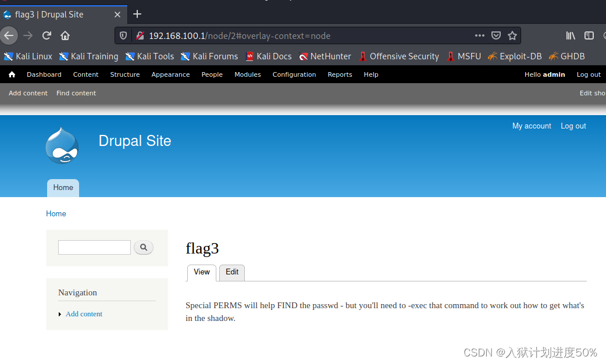
Task: Switch to the Edit tab
Action: (x=232, y=273)
